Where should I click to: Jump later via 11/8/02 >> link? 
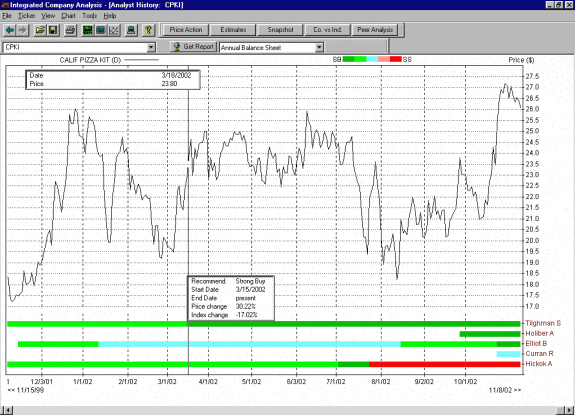pos(505,390)
